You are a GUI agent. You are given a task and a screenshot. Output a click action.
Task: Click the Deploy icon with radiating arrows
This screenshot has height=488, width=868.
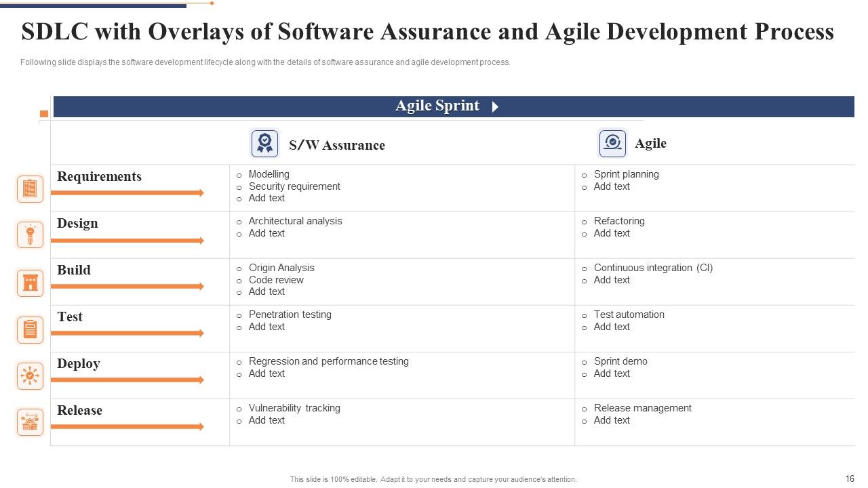coord(30,376)
